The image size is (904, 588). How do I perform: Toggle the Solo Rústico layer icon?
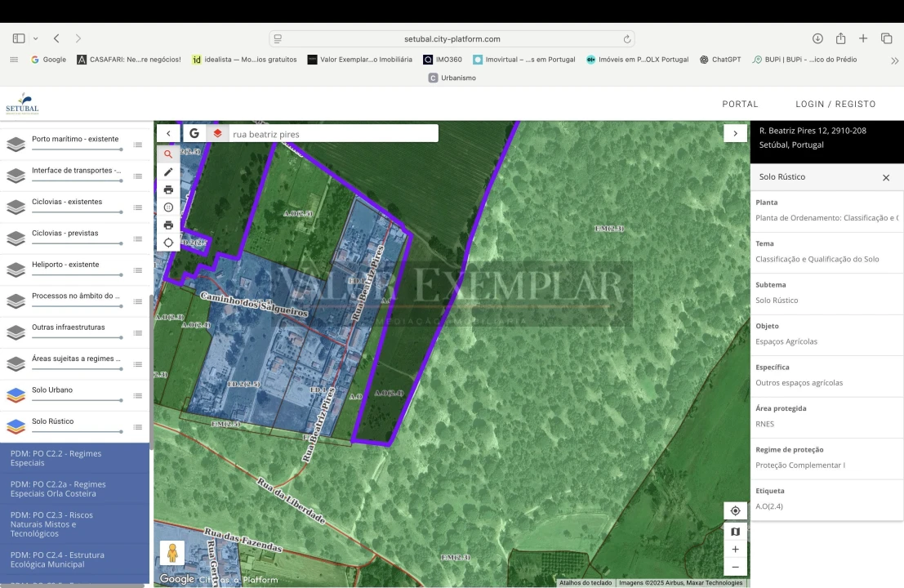(x=16, y=426)
